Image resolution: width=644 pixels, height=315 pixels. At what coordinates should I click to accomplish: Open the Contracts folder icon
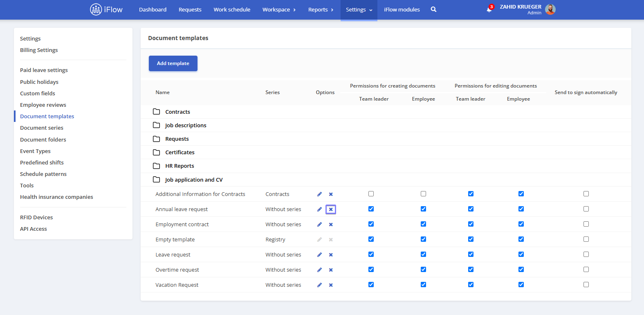(156, 112)
